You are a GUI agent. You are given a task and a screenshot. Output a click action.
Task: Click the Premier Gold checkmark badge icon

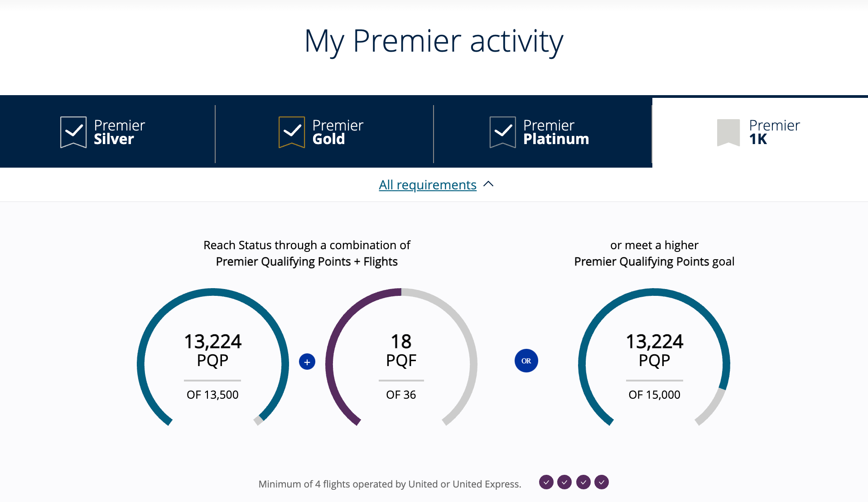pos(292,132)
